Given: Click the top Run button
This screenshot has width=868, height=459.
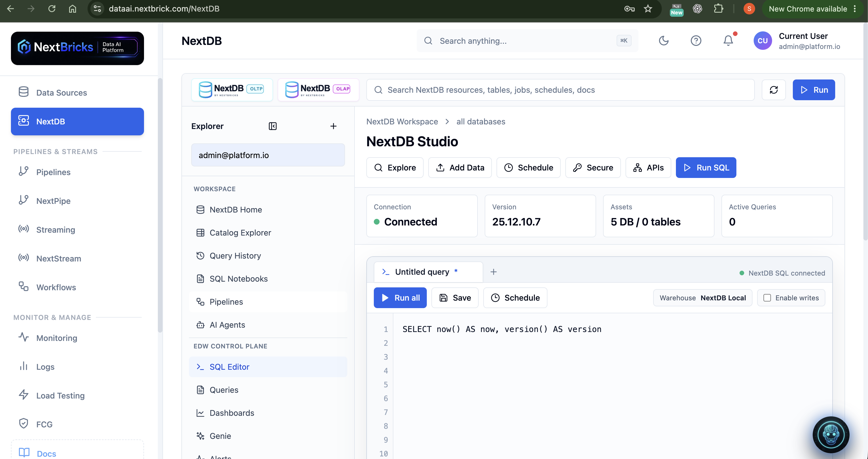Looking at the screenshot, I should (813, 90).
